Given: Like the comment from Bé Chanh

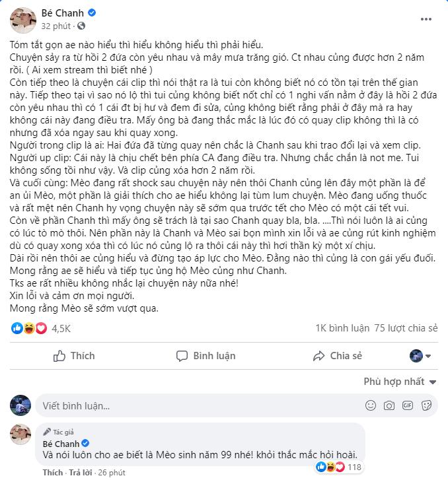Looking at the screenshot, I should 52,473.
